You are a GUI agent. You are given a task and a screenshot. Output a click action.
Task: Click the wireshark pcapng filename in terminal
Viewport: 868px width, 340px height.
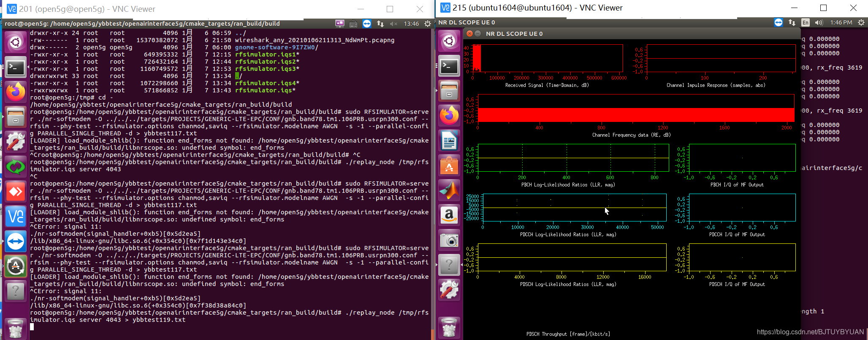click(315, 40)
